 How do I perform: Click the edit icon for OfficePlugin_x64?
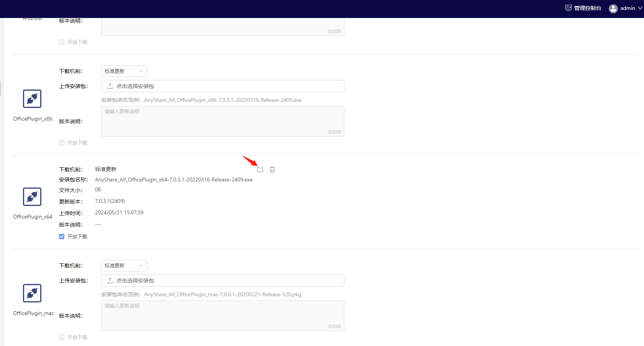click(260, 170)
